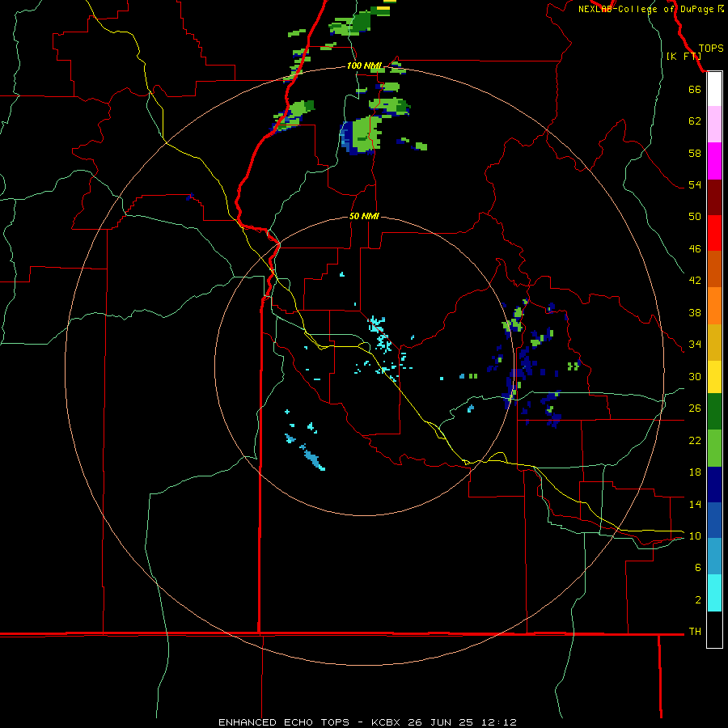
Task: Click the yellow band between 34 and 30
Action: tap(714, 377)
